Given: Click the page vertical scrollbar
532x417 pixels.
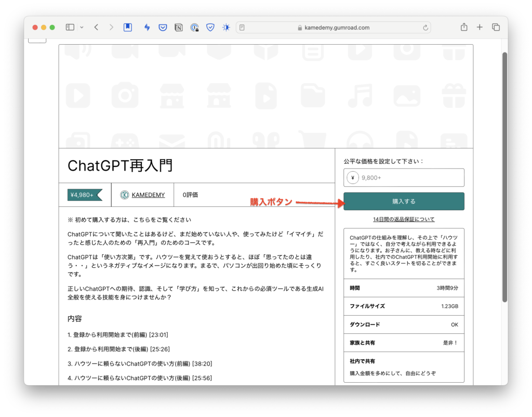Looking at the screenshot, I should (504, 177).
